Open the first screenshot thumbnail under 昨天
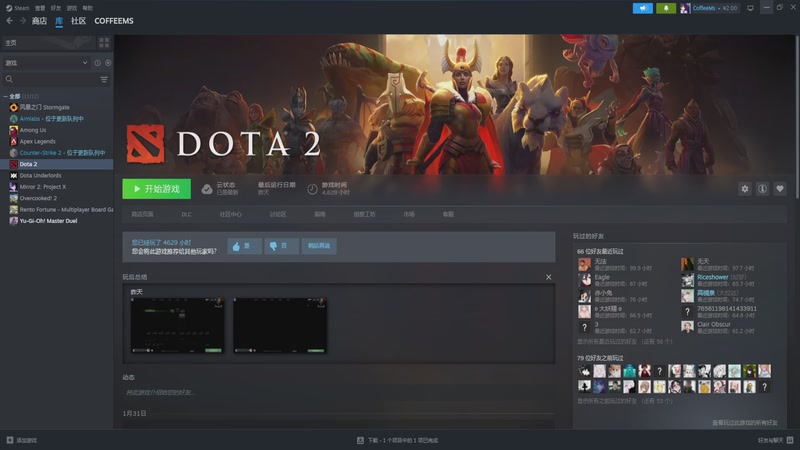800x450 pixels. pos(177,326)
